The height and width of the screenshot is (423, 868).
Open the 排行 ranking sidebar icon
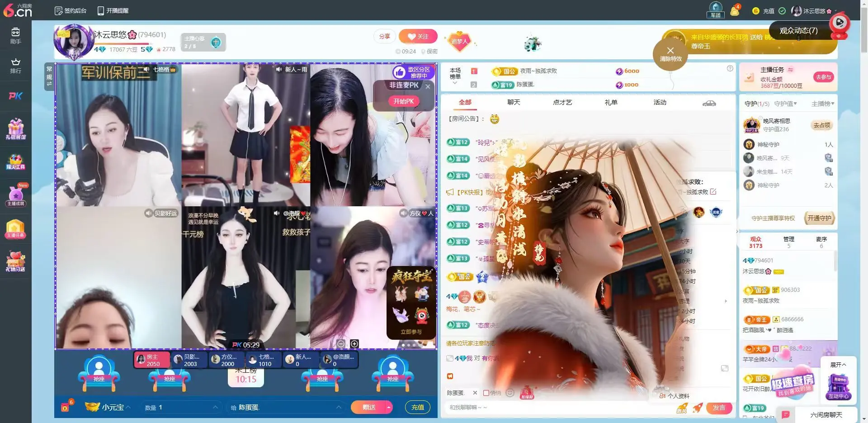[x=15, y=66]
